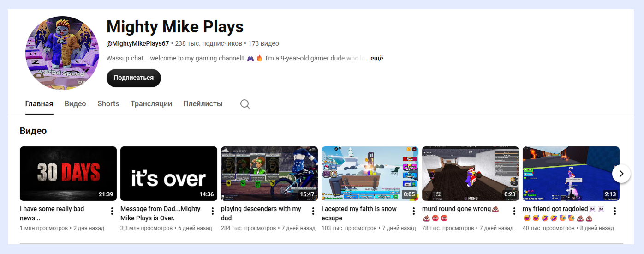The height and width of the screenshot is (254, 644).
Task: Click "40 тыс. просмотров • 8 дней назад"
Action: pyautogui.click(x=568, y=228)
